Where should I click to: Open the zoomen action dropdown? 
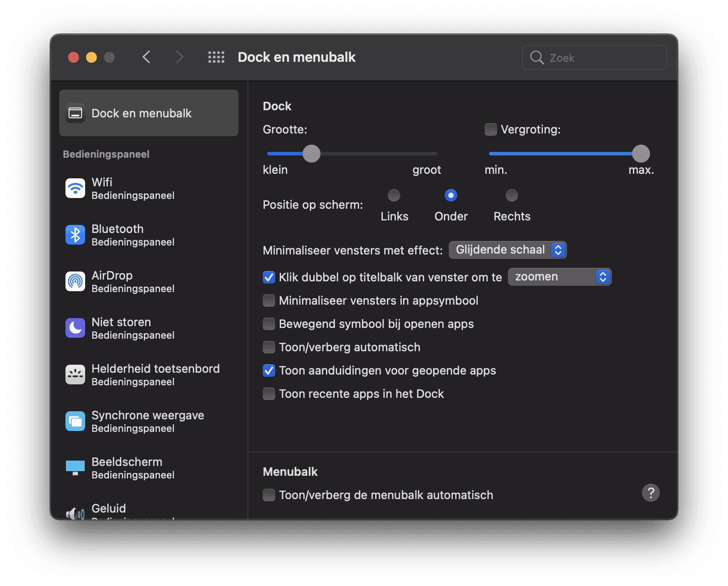pyautogui.click(x=559, y=277)
